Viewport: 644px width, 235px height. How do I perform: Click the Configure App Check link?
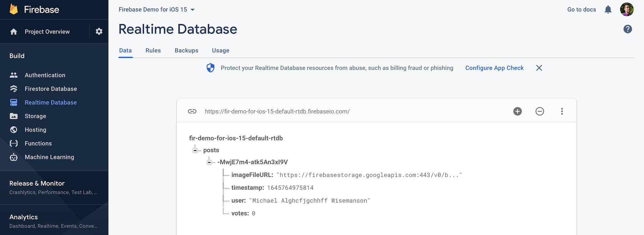494,68
